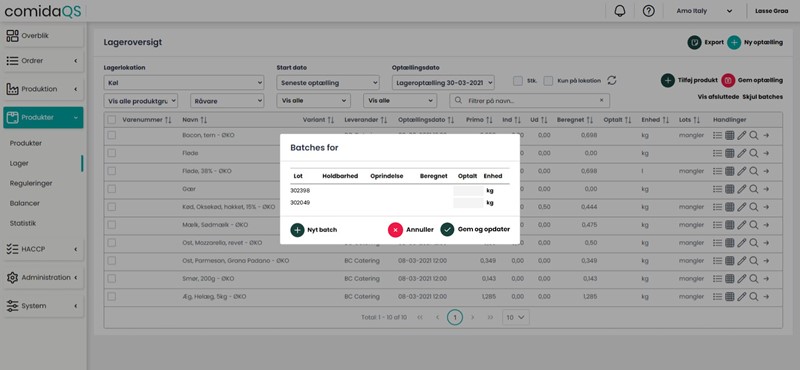Clear the name filter x icon
800x370 pixels.
(601, 101)
